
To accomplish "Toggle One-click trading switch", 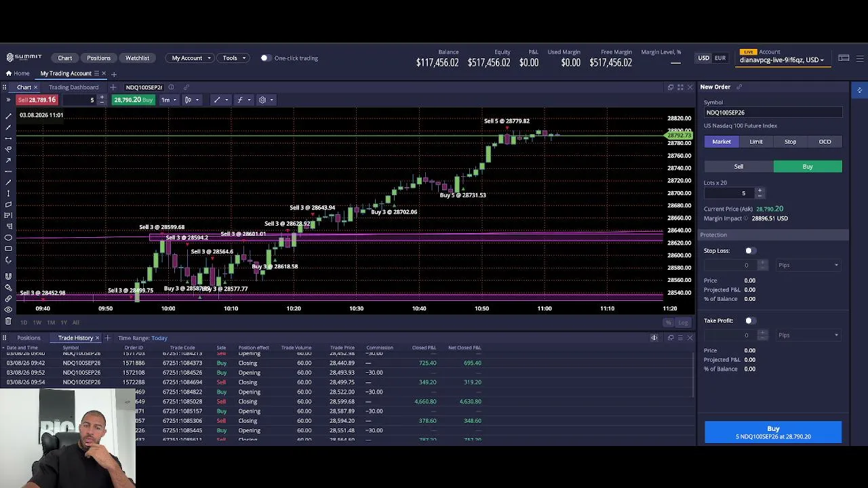I will tap(265, 58).
